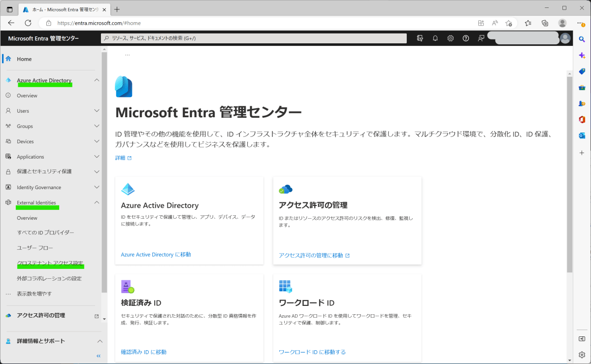
Task: Click 確認済み ID に移動 link
Action: [x=144, y=352]
